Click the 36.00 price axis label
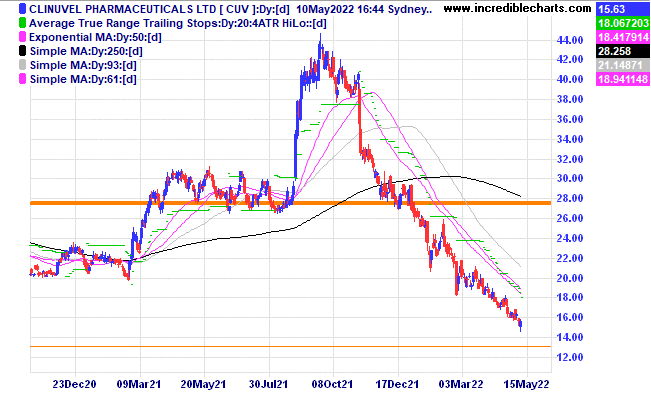The height and width of the screenshot is (395, 651). 570,119
